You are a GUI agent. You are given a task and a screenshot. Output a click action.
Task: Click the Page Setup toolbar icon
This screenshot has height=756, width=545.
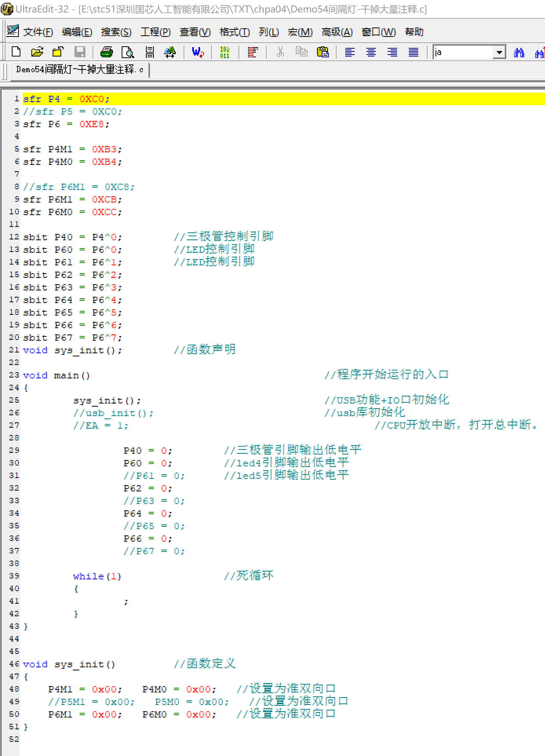tap(149, 52)
